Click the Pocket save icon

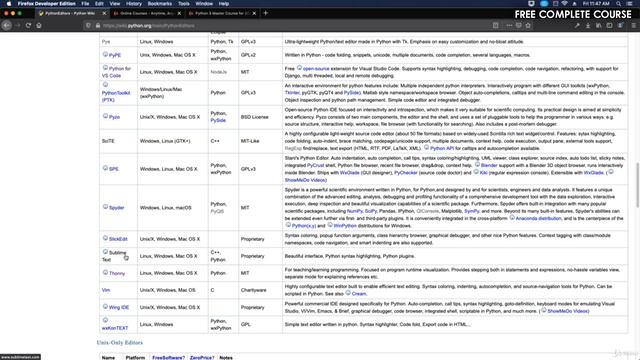point(518,25)
